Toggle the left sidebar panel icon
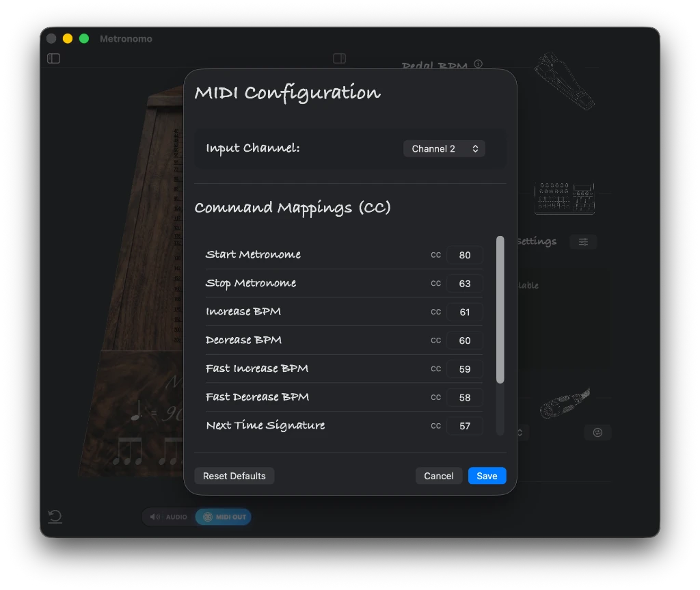Viewport: 700px width, 590px height. [53, 59]
